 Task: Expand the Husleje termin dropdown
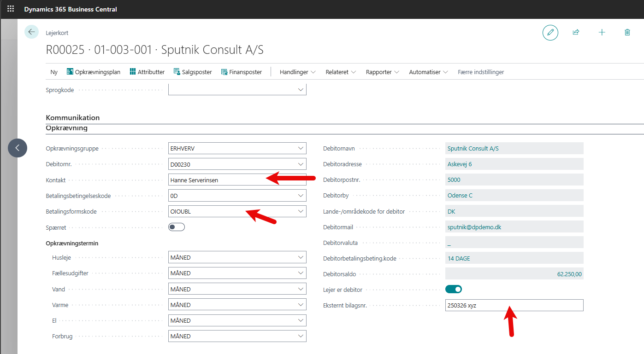coord(301,257)
